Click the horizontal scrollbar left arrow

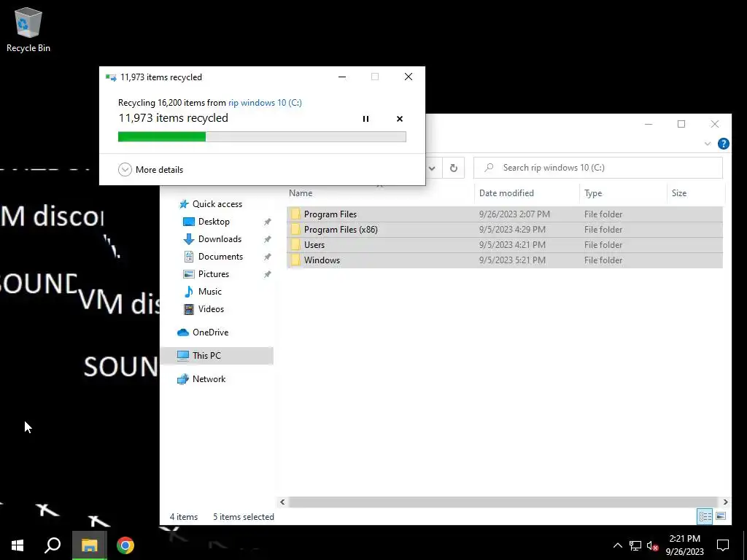pyautogui.click(x=282, y=502)
